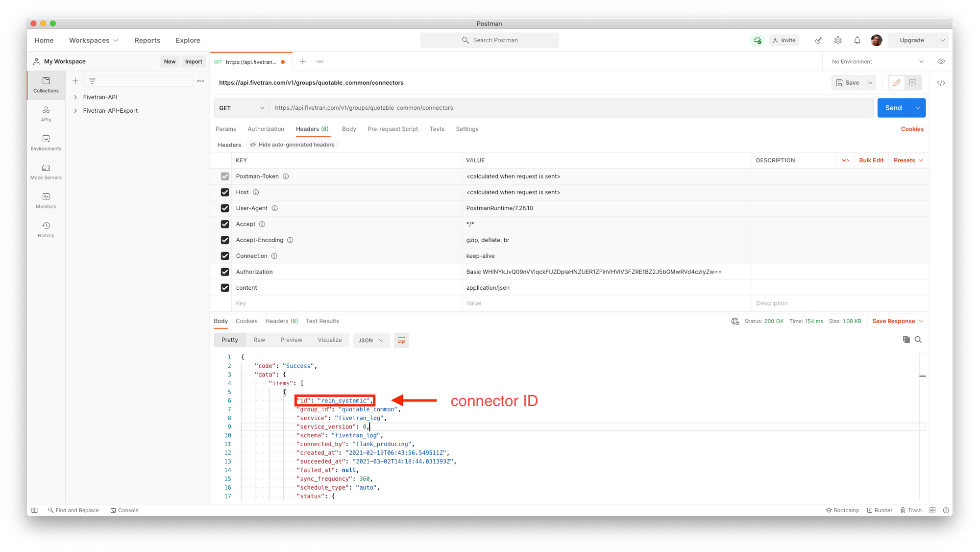Toggle the Accept-Encoding header checkbox
The image size is (980, 552).
(225, 240)
